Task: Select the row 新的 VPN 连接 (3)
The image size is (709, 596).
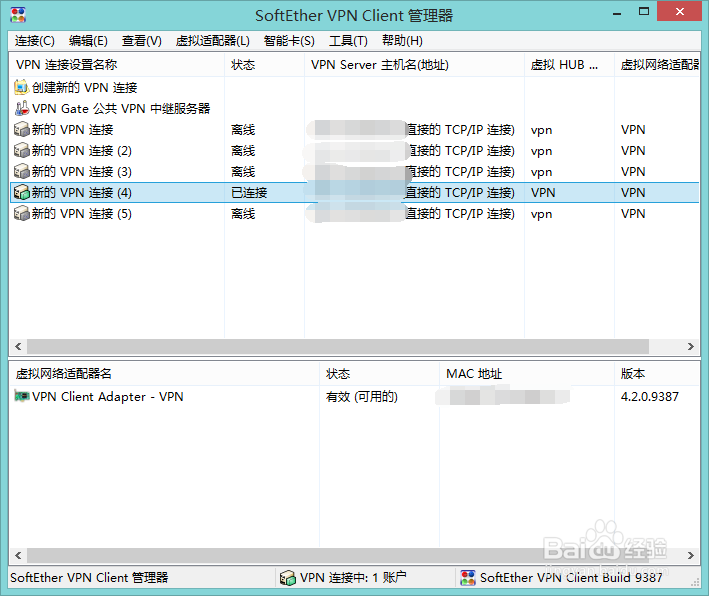Action: click(354, 171)
